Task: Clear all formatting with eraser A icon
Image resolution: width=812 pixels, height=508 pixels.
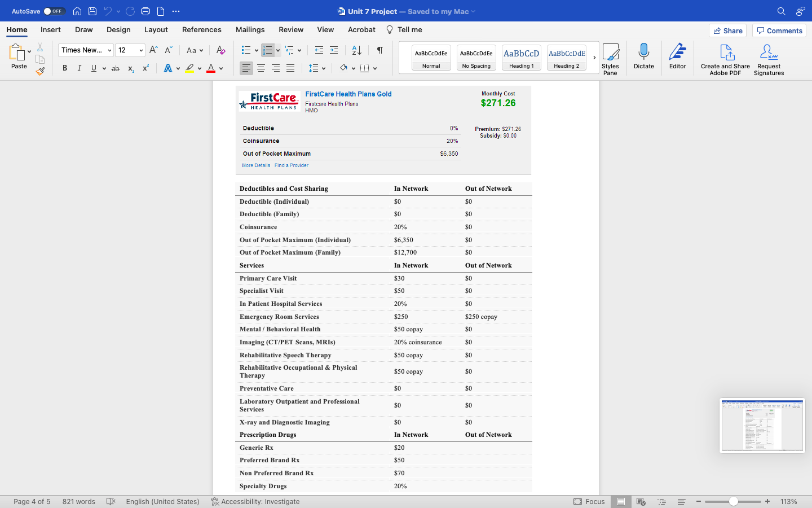Action: tap(221, 50)
